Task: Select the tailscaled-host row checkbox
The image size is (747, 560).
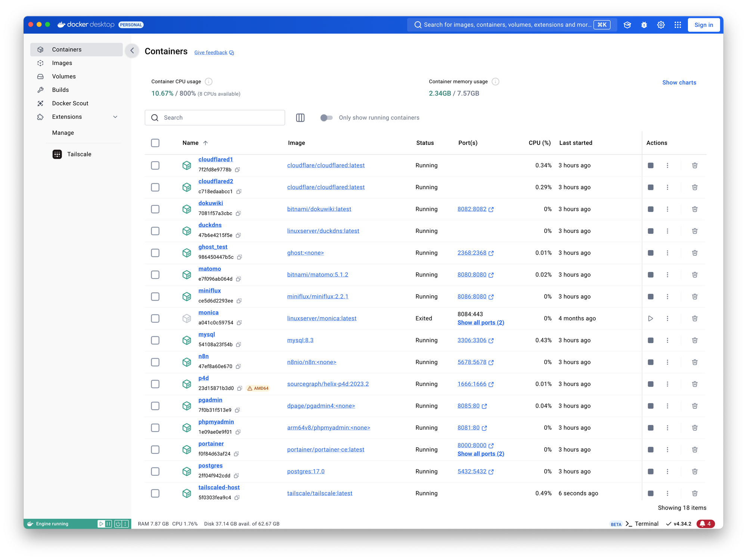Action: [x=155, y=493]
